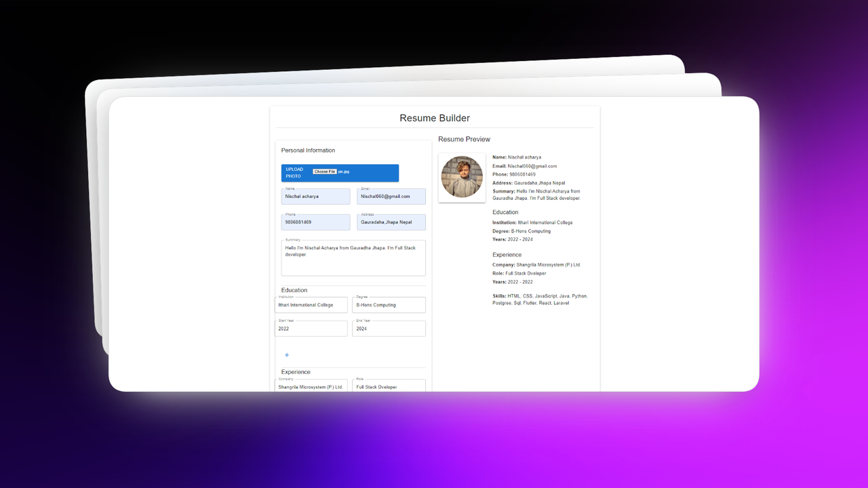868x488 pixels.
Task: Click the + icon to add education entry
Action: click(287, 354)
